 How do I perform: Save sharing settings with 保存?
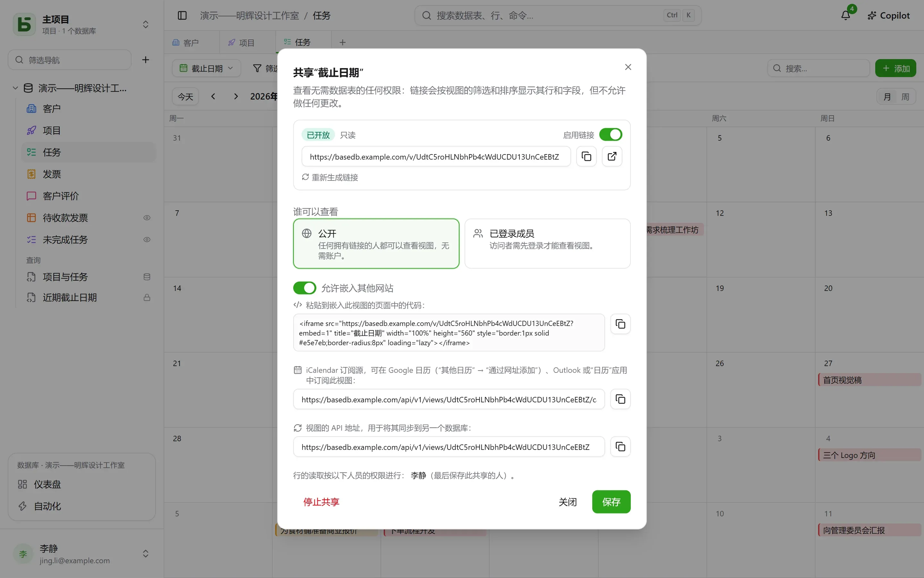[611, 502]
